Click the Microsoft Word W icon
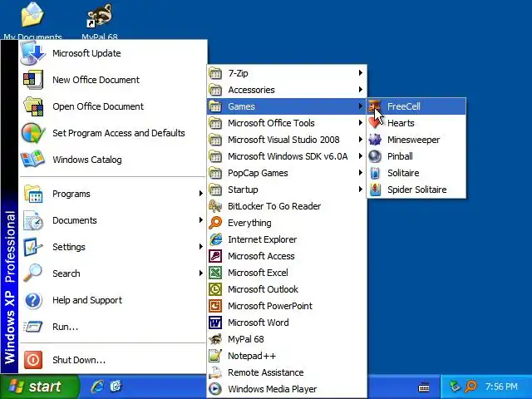The image size is (532, 399). click(x=215, y=323)
